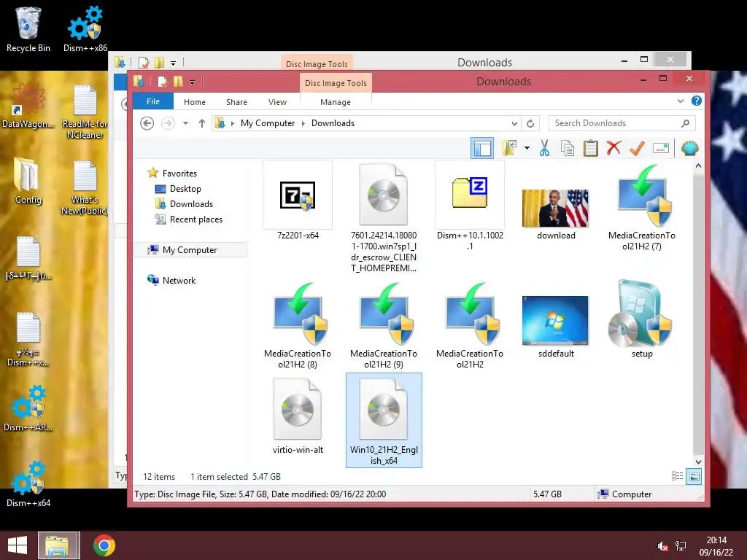Switch to large icons view in status bar
The width and height of the screenshot is (747, 560).
coord(694,476)
